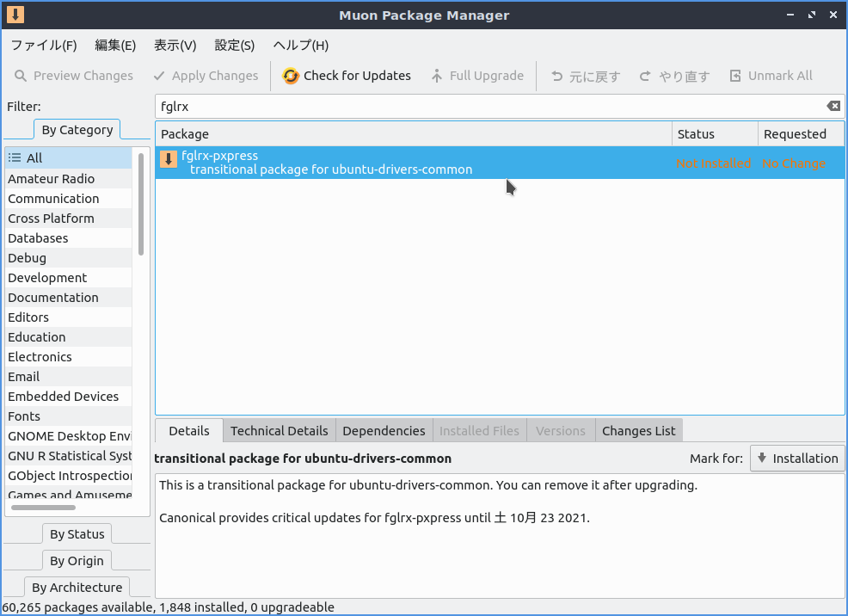Screen dimensions: 848x616
Task: Click the Installation down-arrow icon
Action: click(x=762, y=458)
